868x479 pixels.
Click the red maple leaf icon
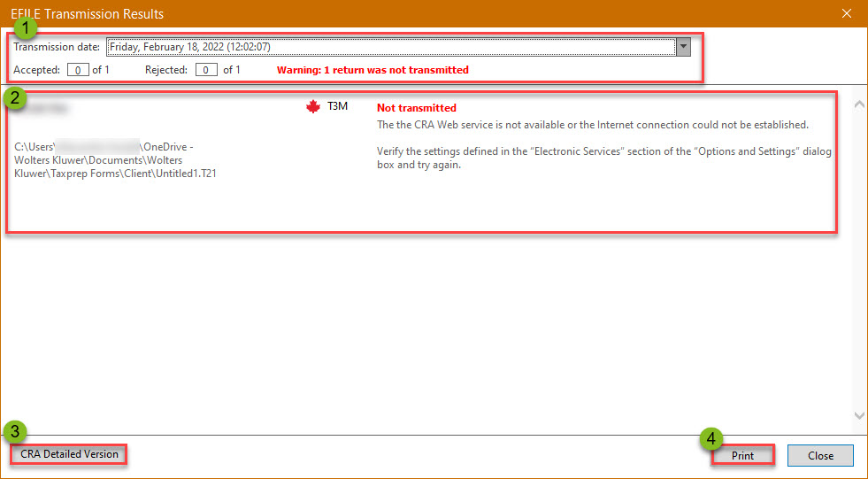(311, 107)
